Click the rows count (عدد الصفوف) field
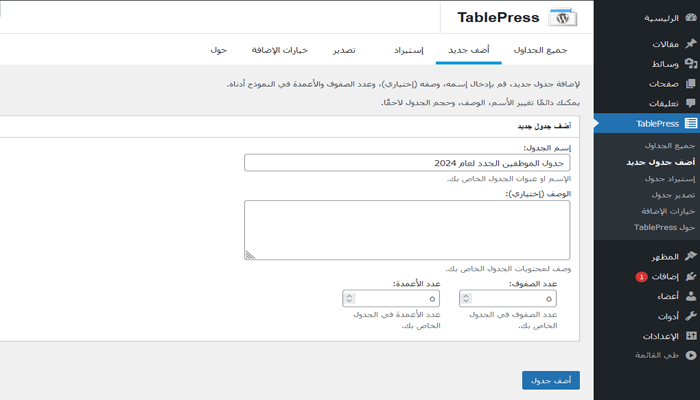The image size is (700, 400). click(x=508, y=299)
